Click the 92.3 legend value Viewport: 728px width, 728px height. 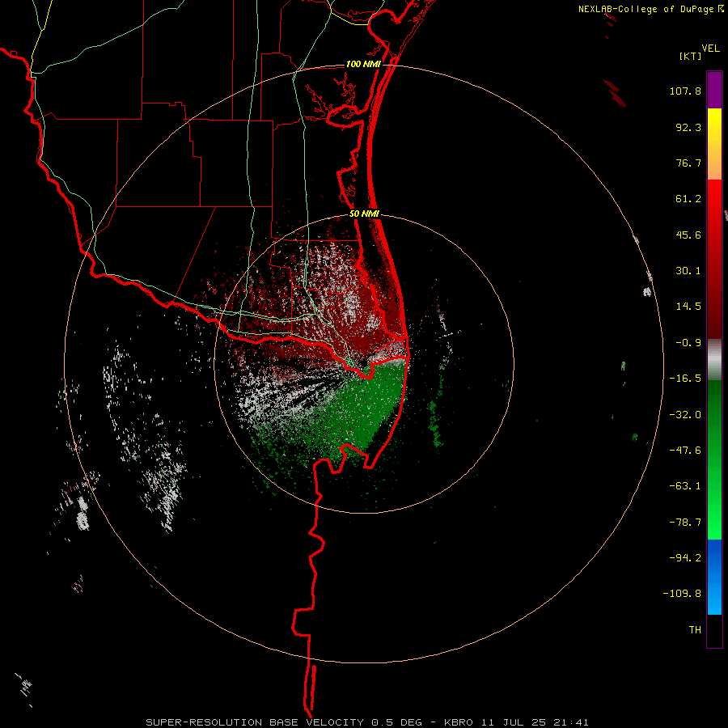tap(688, 127)
